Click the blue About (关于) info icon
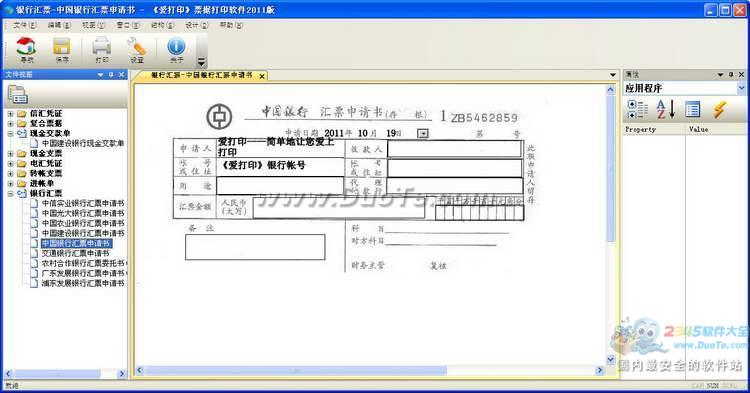This screenshot has width=750, height=393. [176, 46]
